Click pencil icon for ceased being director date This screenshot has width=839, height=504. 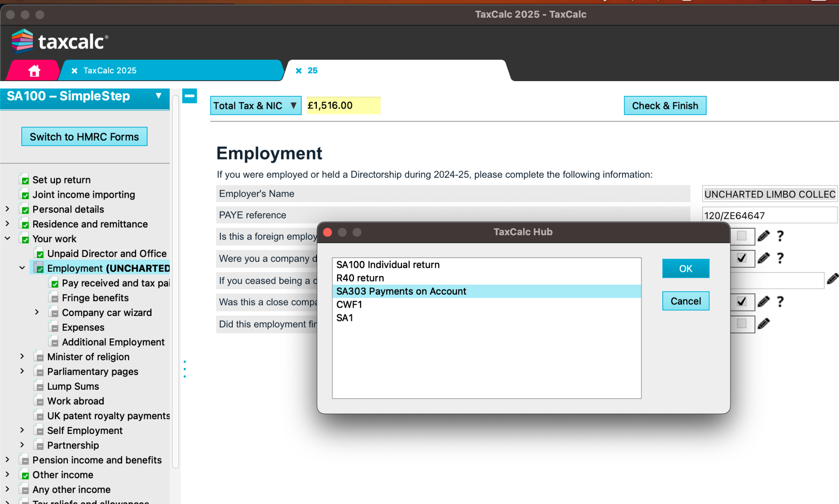pyautogui.click(x=832, y=279)
